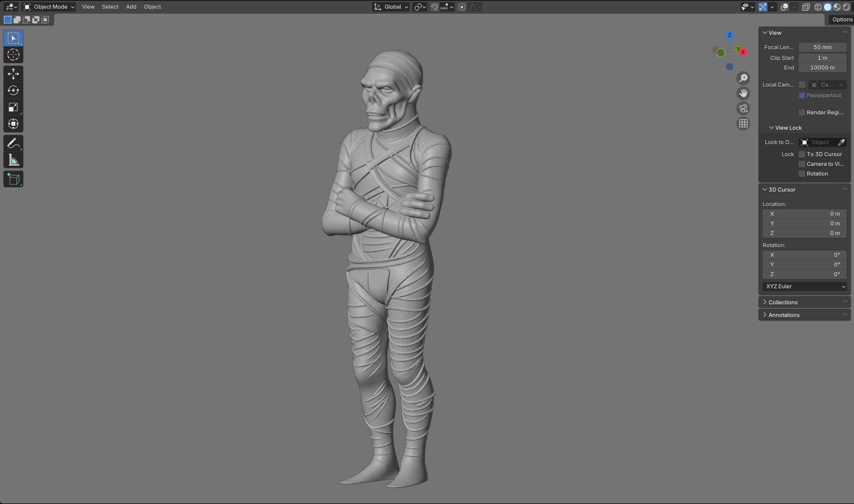Viewport: 854px width, 504px height.
Task: Open the Select menu
Action: [110, 7]
